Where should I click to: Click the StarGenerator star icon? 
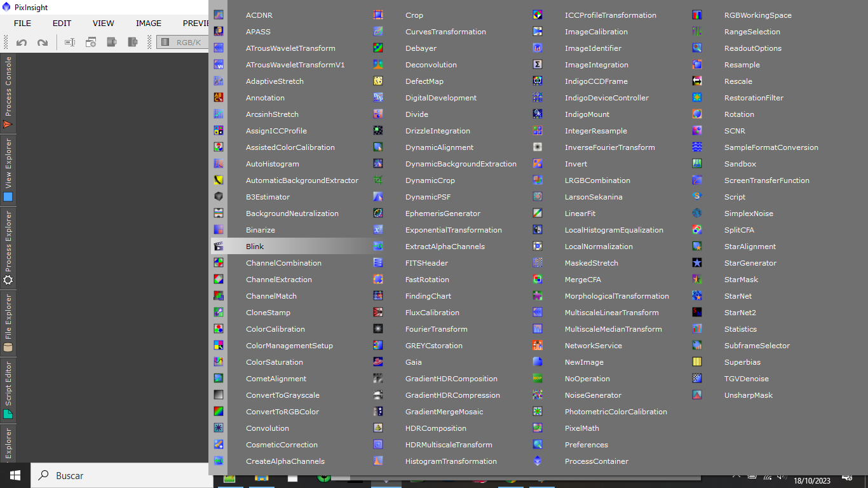point(697,262)
